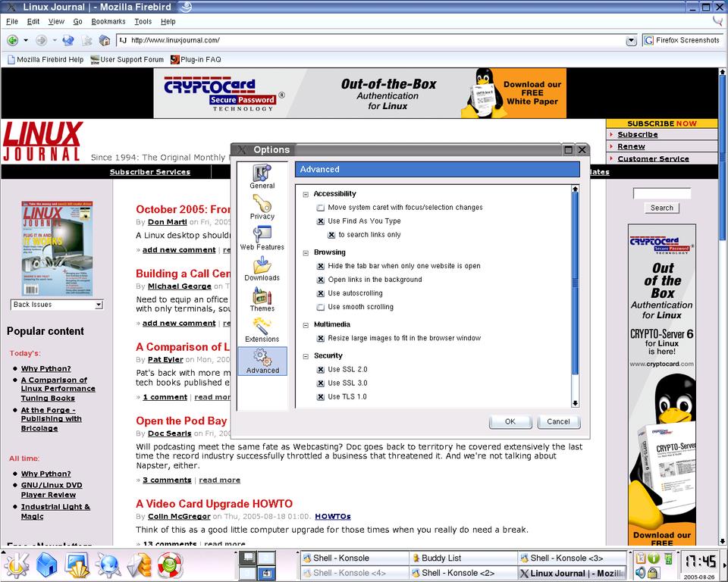Switch to the Themes options panel
Viewport: 728px width, 582px height.
[x=262, y=299]
